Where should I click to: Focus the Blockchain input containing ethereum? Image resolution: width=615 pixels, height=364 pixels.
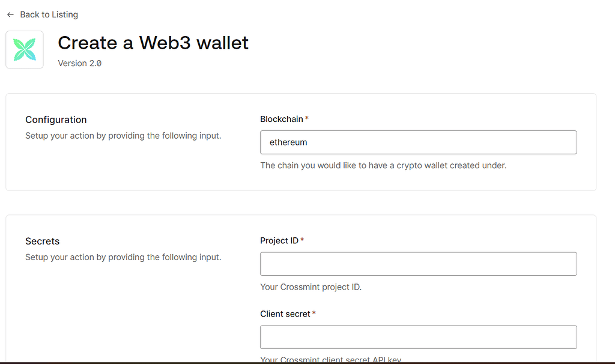click(418, 142)
